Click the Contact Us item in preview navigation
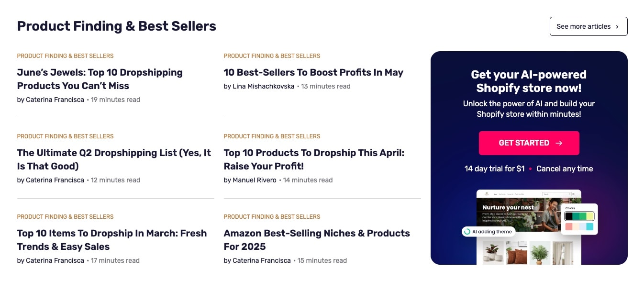The width and height of the screenshot is (644, 281). [511, 194]
